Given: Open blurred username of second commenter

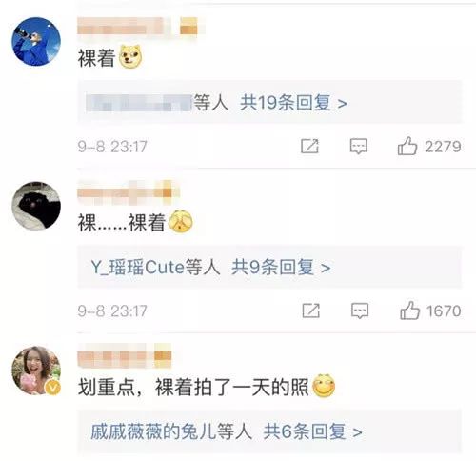Looking at the screenshot, I should (129, 192).
